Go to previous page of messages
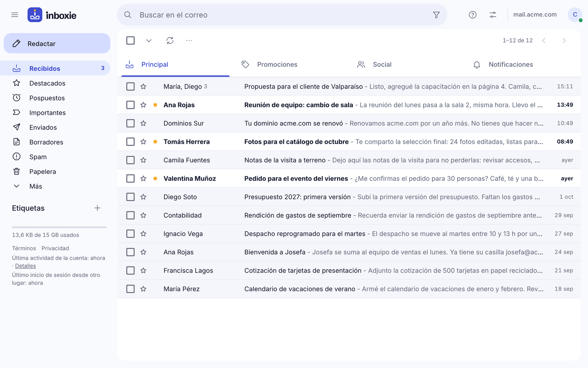This screenshot has height=368, width=588. 544,40
